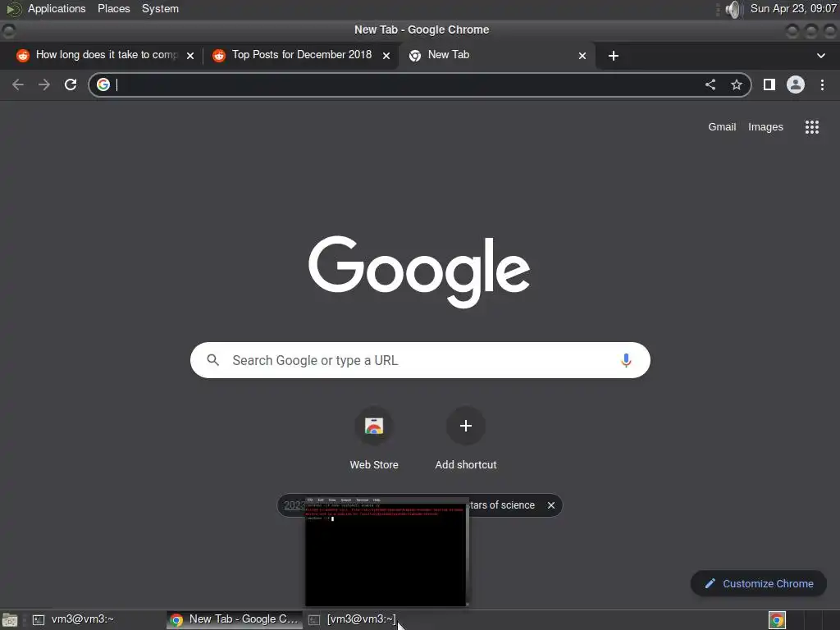Screen dimensions: 840x630
Task: Click the browser forward arrow
Action: pyautogui.click(x=44, y=84)
